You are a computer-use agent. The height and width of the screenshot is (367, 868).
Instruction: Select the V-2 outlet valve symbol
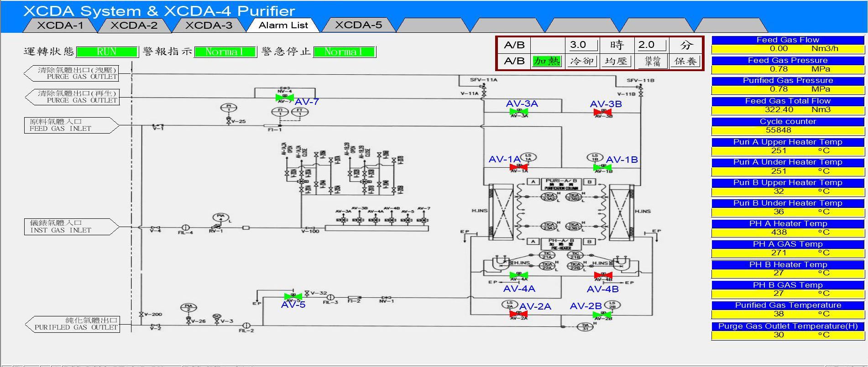[156, 326]
